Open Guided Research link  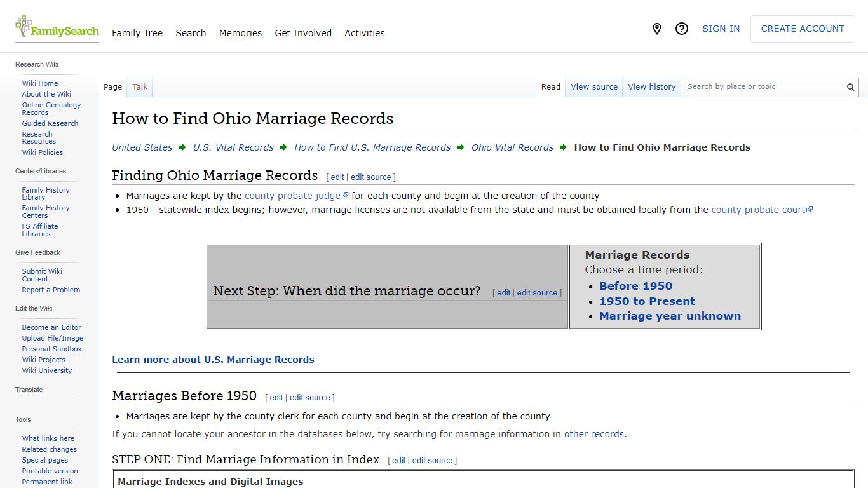(x=50, y=123)
